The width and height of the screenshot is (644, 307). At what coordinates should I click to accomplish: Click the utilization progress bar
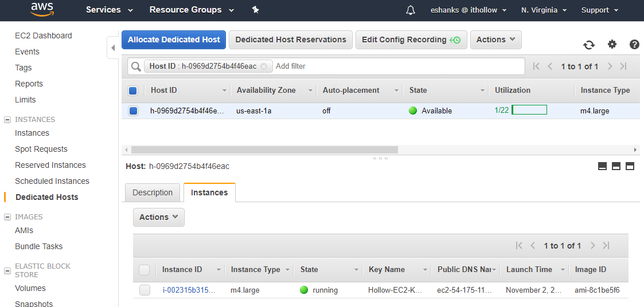(529, 110)
